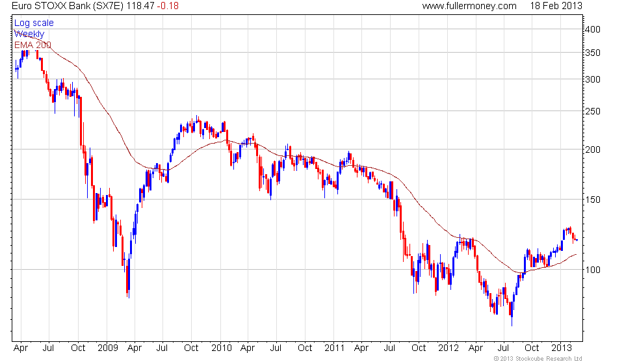The image size is (637, 364).
Task: Click the 200 price axis label
Action: point(592,149)
